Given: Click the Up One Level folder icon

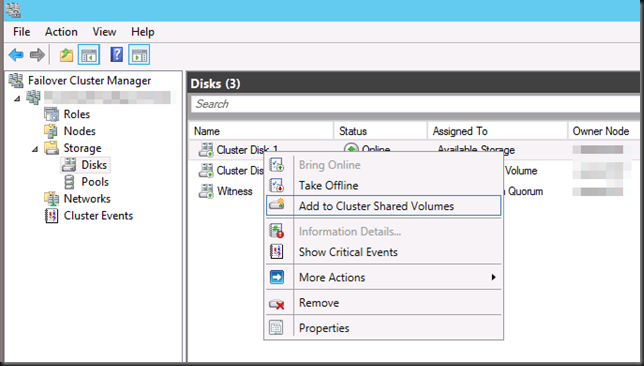Looking at the screenshot, I should tap(66, 55).
